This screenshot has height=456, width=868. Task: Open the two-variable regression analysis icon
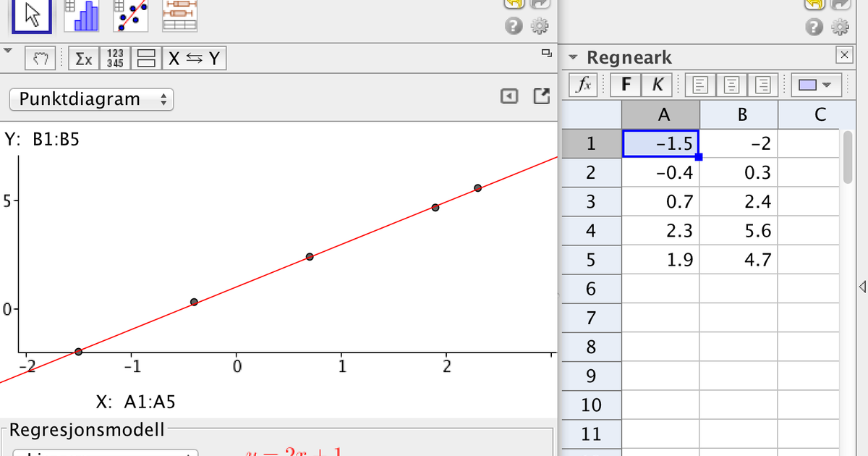pos(131,17)
